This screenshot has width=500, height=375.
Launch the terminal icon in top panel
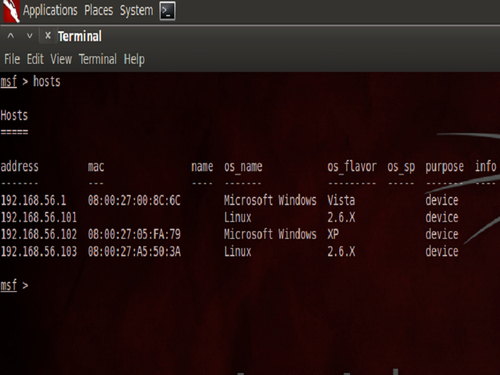pos(167,11)
